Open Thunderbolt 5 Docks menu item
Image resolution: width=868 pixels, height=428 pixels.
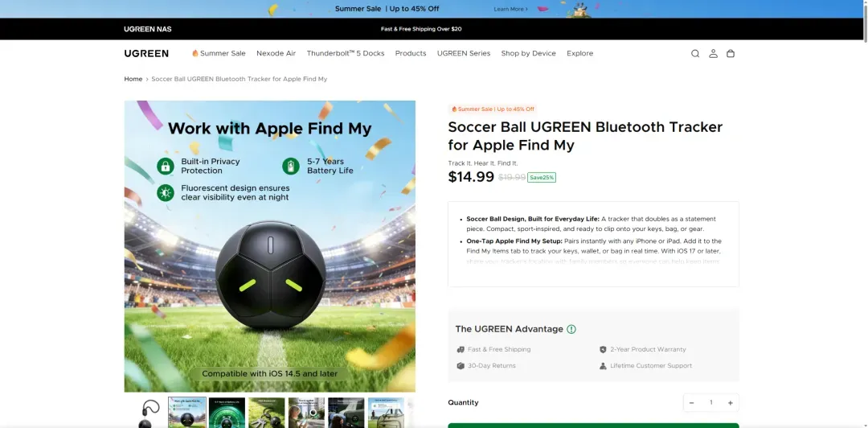346,53
